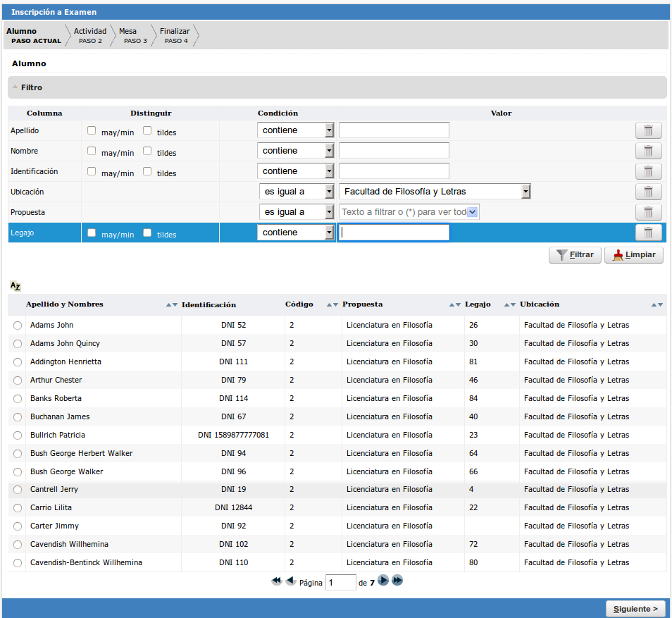Click the Limpiar button
The width and height of the screenshot is (672, 618).
(634, 255)
